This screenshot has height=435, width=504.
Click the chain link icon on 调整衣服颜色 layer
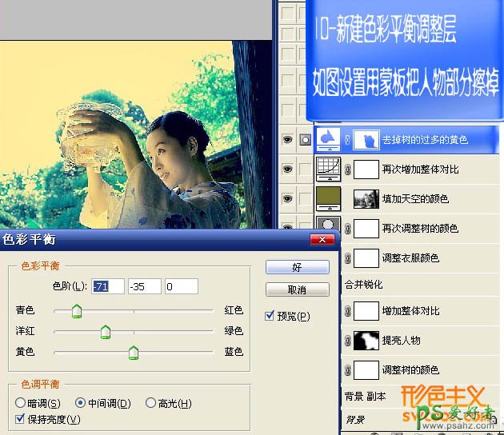click(x=347, y=258)
